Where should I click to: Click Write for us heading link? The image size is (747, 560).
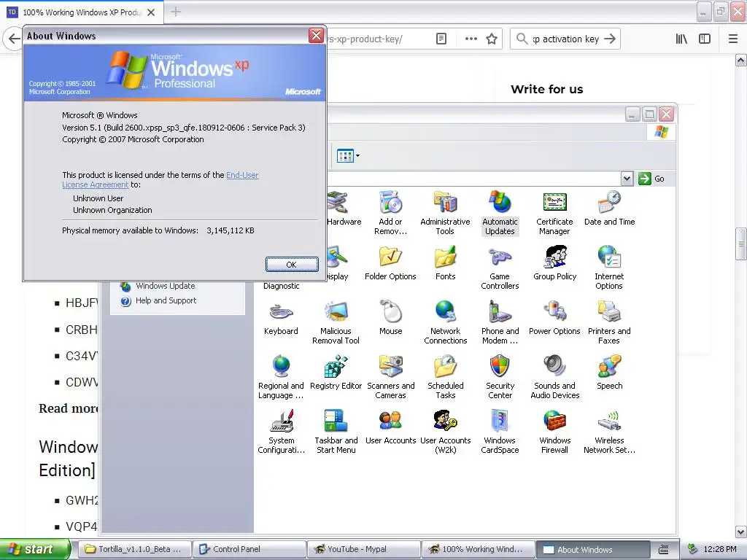(x=546, y=89)
